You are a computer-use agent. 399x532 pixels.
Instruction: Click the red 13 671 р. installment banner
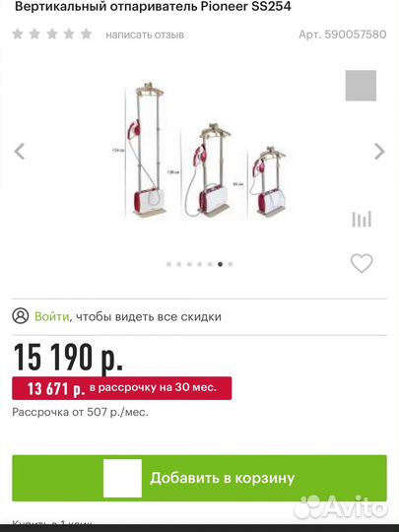[x=122, y=388]
